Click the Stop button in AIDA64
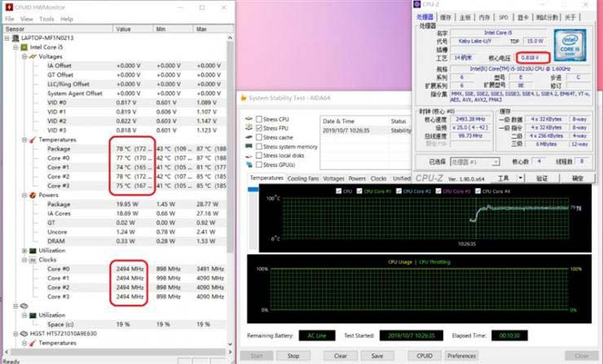Viewport: 603px width, 364px height. [293, 356]
